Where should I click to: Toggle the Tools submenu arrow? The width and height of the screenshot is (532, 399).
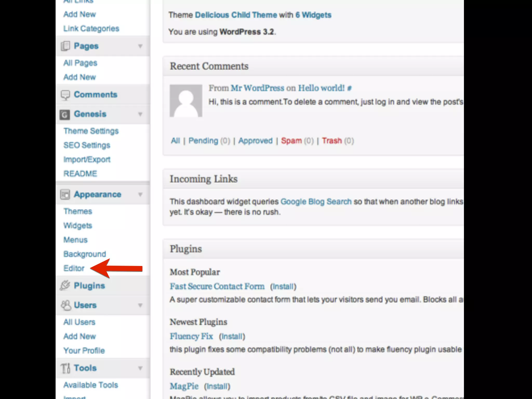[140, 368]
